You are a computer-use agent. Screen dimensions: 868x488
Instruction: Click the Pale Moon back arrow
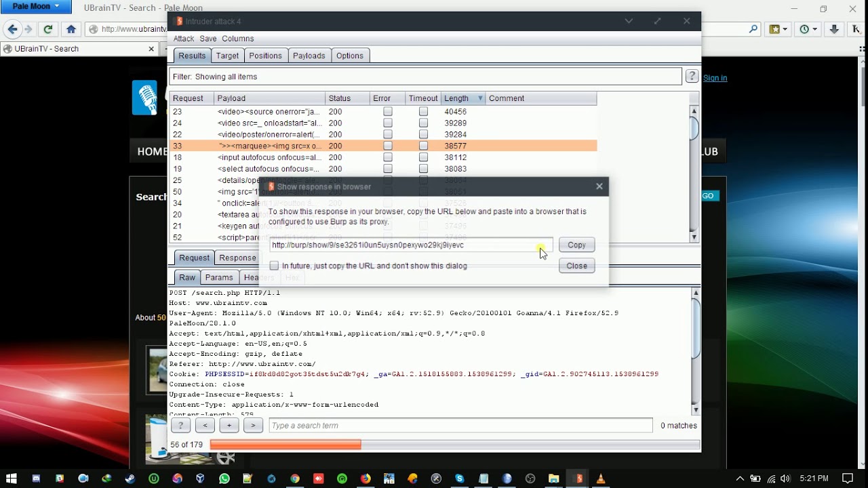12,29
